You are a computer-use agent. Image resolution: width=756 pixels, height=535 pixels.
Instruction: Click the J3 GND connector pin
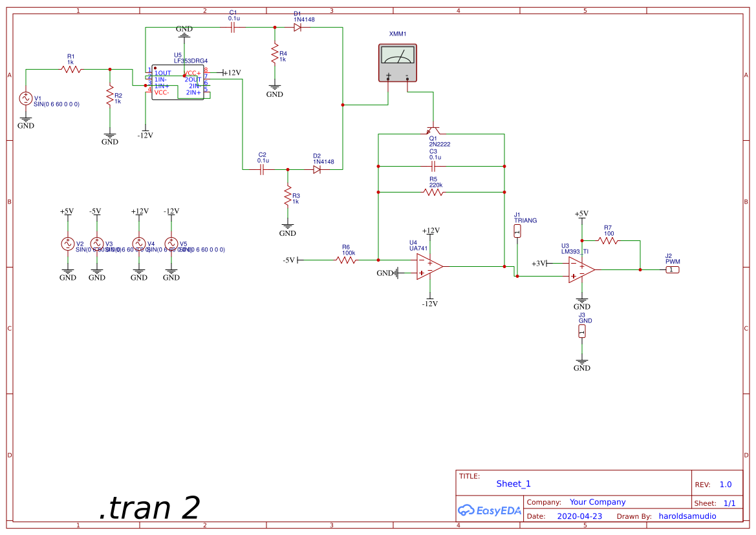coord(582,331)
